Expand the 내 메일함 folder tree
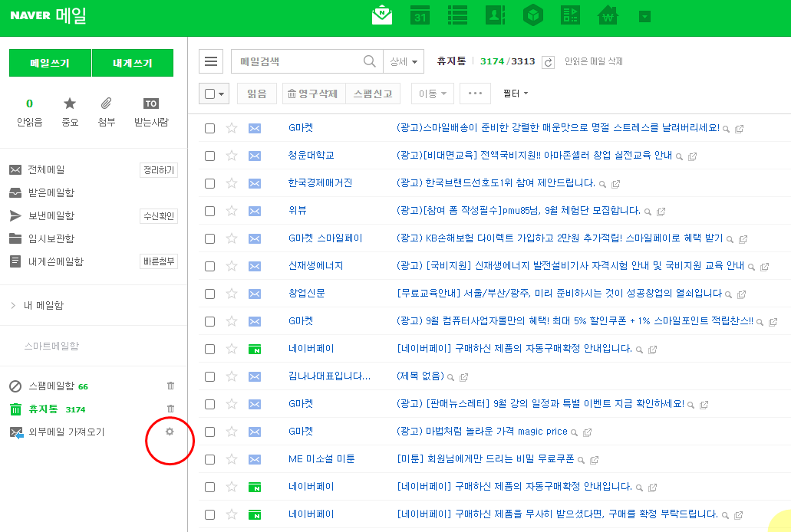Image resolution: width=791 pixels, height=532 pixels. tap(13, 305)
